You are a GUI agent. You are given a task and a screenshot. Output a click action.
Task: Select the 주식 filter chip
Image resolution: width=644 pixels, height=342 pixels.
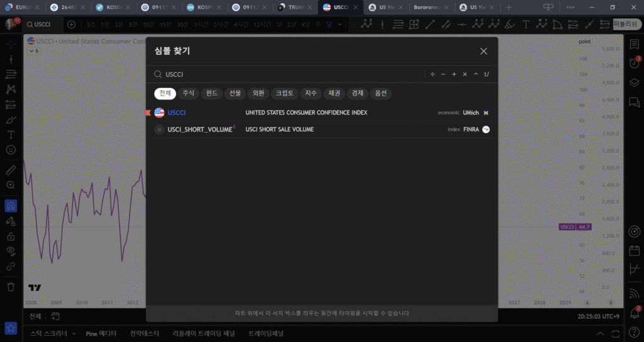pyautogui.click(x=189, y=93)
